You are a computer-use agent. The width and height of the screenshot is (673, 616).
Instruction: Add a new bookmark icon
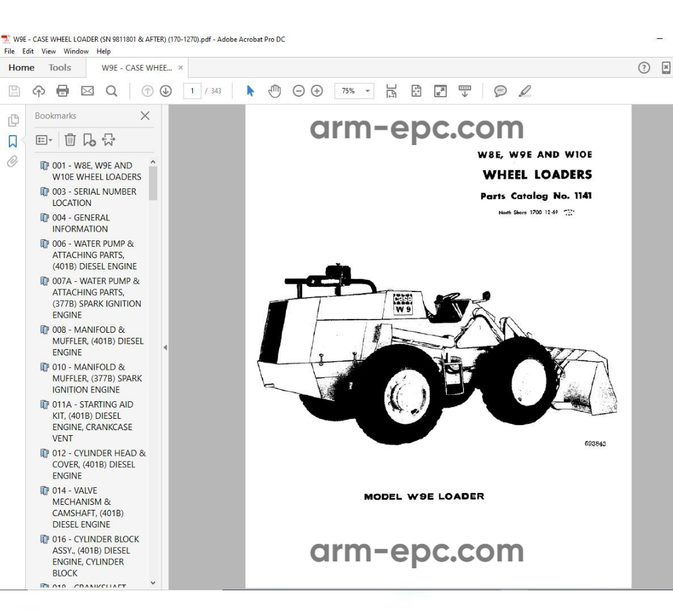[89, 140]
